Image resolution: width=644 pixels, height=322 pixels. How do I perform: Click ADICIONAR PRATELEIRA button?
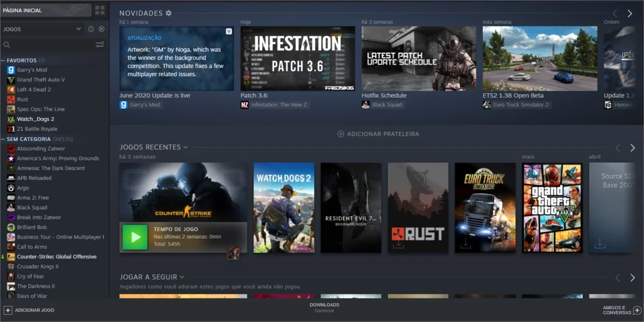click(378, 134)
